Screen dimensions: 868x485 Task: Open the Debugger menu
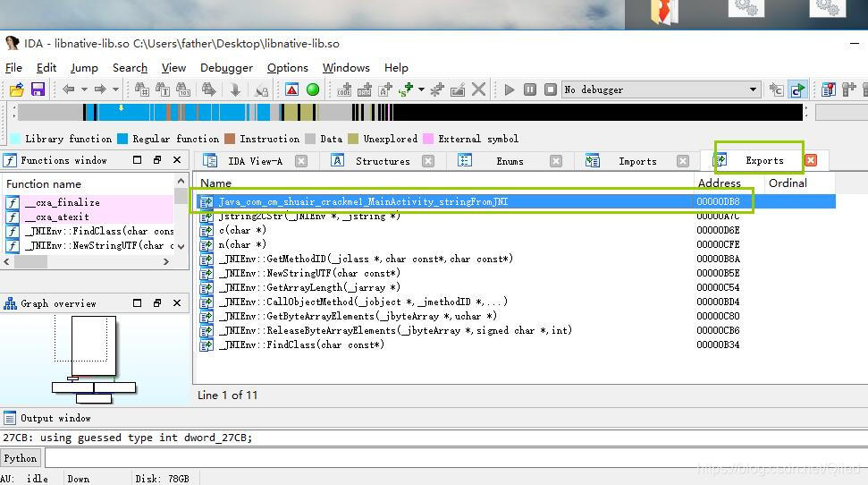click(x=226, y=68)
